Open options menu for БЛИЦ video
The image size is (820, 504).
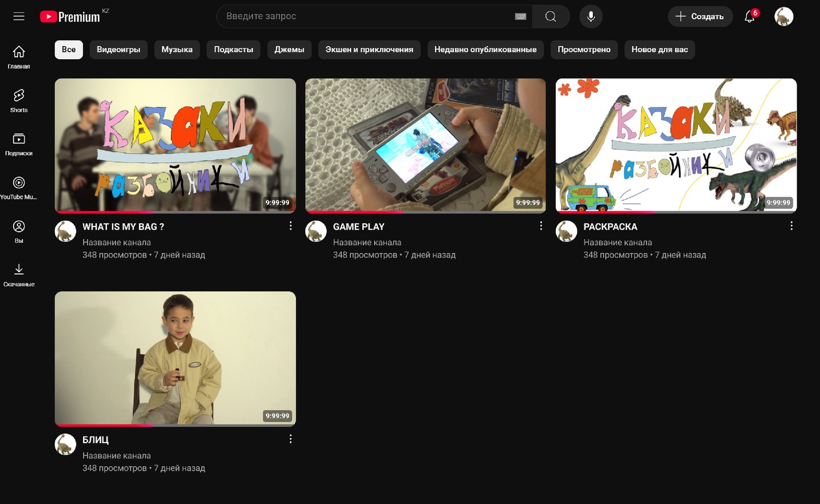pyautogui.click(x=290, y=439)
